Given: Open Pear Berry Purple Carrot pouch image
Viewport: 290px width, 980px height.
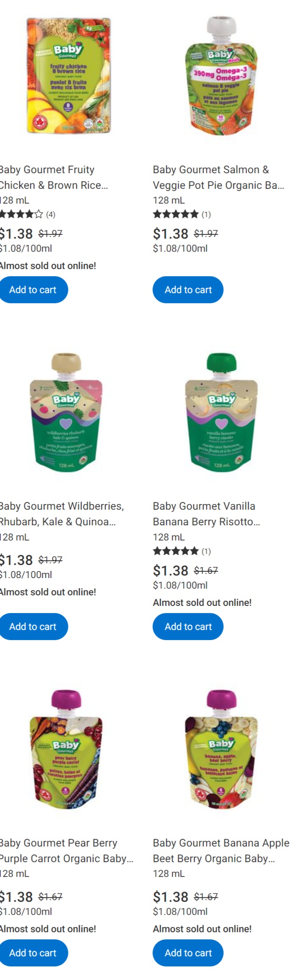Looking at the screenshot, I should tap(66, 750).
